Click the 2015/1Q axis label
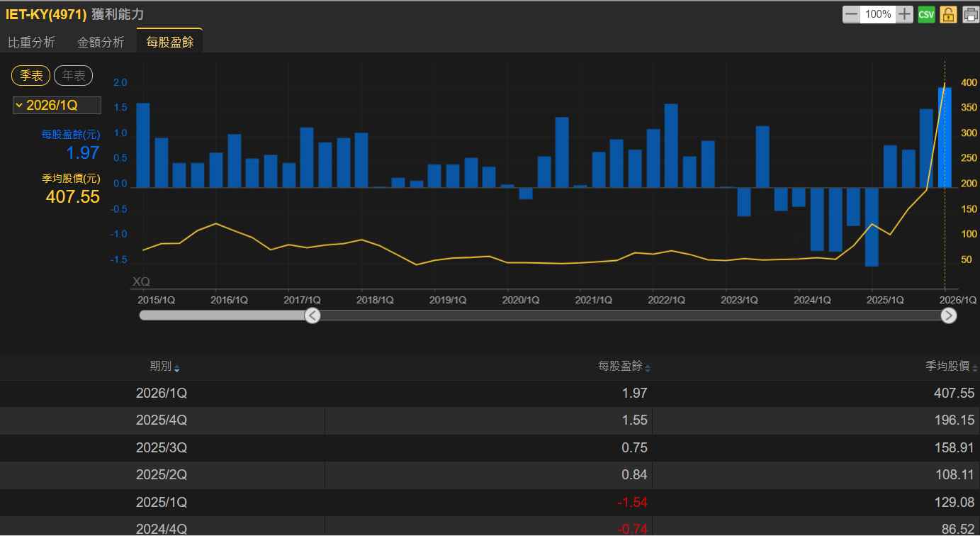The image size is (980, 536). point(157,300)
